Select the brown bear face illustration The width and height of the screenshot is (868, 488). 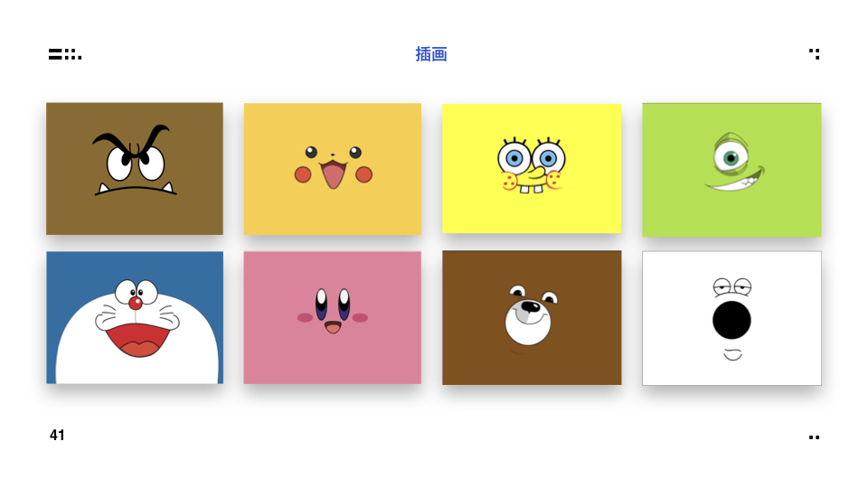coord(532,317)
